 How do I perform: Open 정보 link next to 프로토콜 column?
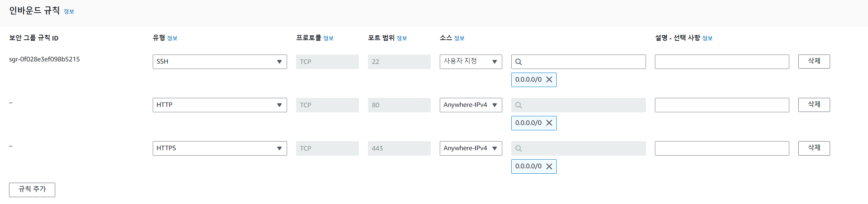tap(328, 38)
